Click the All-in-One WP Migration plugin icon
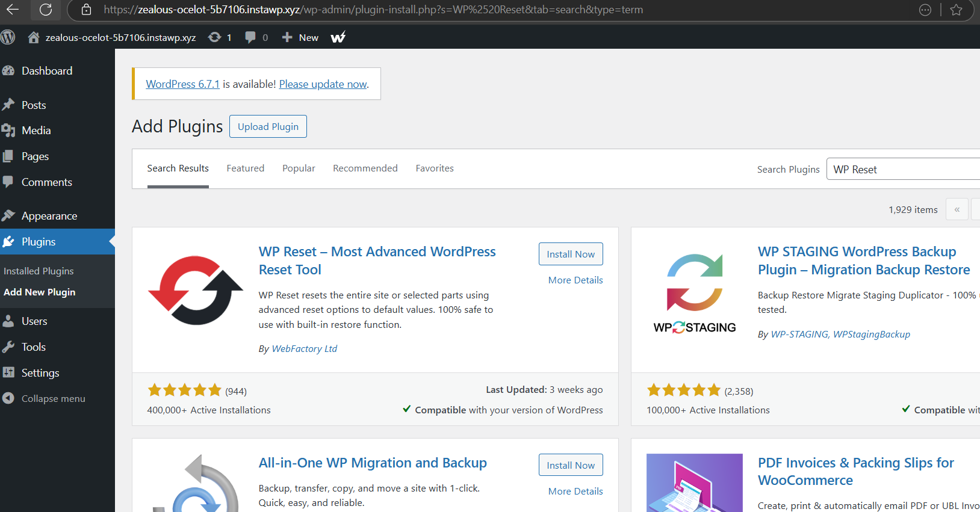 click(x=196, y=483)
